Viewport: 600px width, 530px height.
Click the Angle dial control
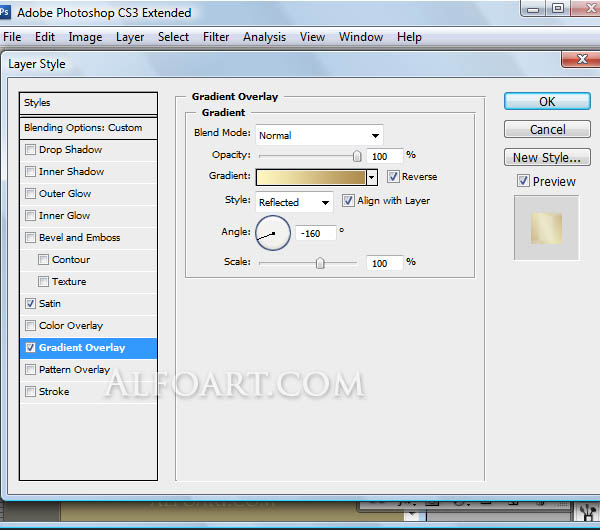coord(273,233)
